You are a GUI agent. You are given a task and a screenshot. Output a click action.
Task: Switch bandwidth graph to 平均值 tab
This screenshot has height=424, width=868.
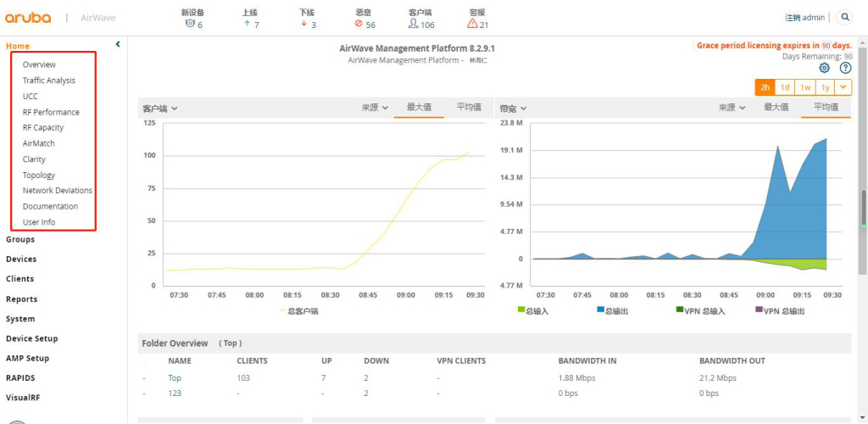click(826, 108)
